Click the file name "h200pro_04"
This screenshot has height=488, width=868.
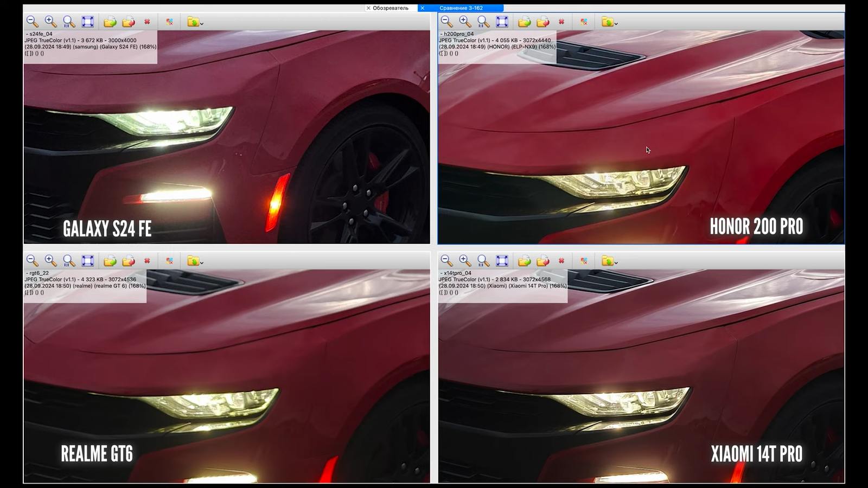[458, 34]
